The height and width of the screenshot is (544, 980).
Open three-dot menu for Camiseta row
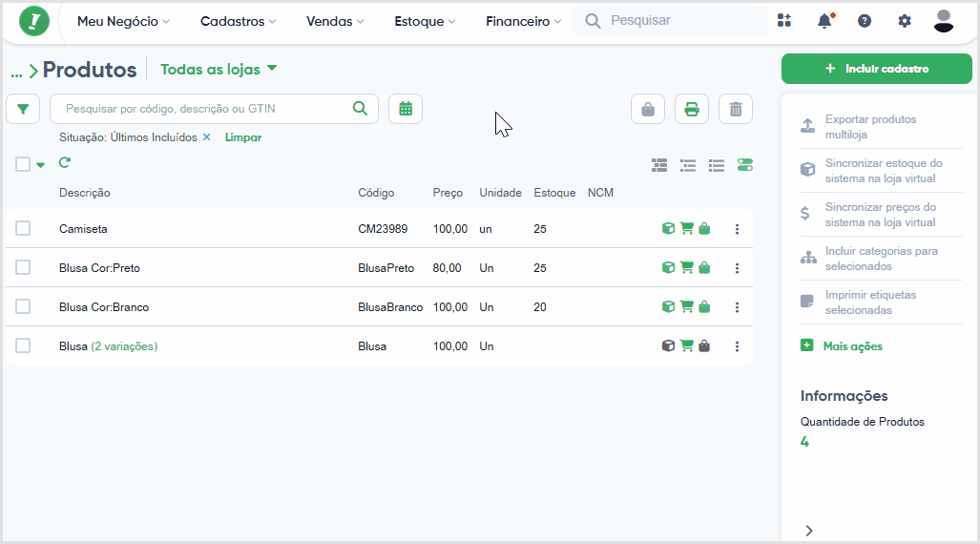(x=737, y=229)
